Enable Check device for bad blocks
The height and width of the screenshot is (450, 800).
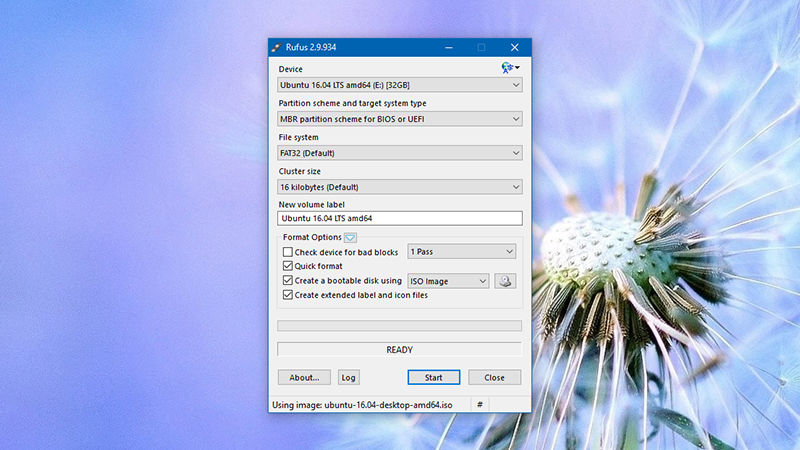click(x=288, y=253)
